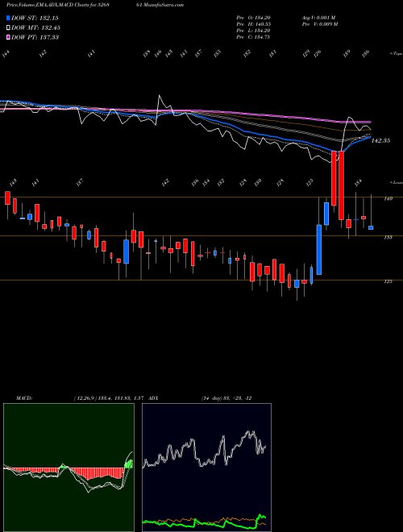Click the magenta DOW PT legend swatch

coord(8,37)
